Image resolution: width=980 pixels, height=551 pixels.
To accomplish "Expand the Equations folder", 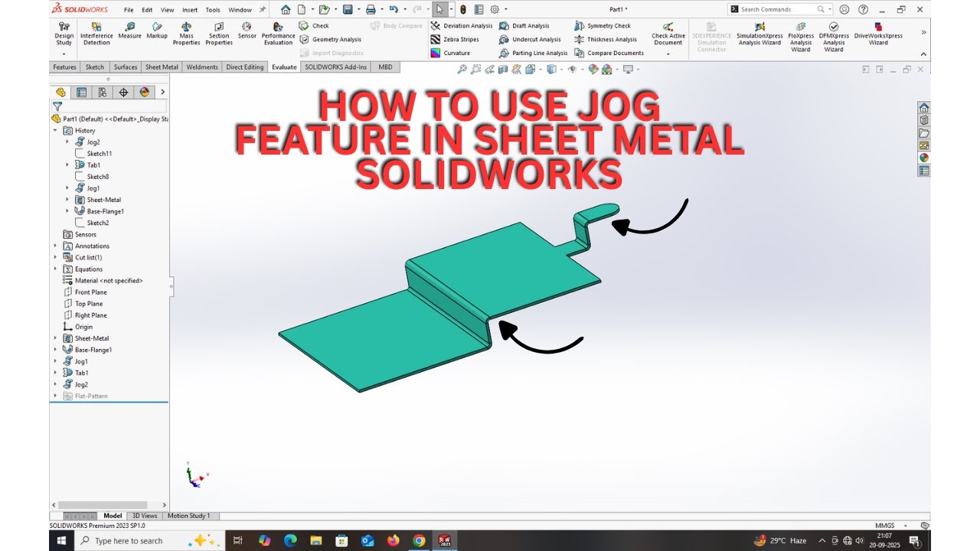I will tap(55, 269).
